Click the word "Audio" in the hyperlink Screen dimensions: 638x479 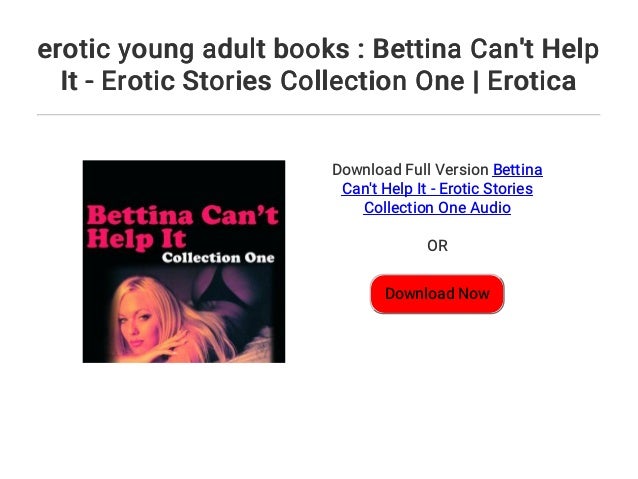click(490, 208)
